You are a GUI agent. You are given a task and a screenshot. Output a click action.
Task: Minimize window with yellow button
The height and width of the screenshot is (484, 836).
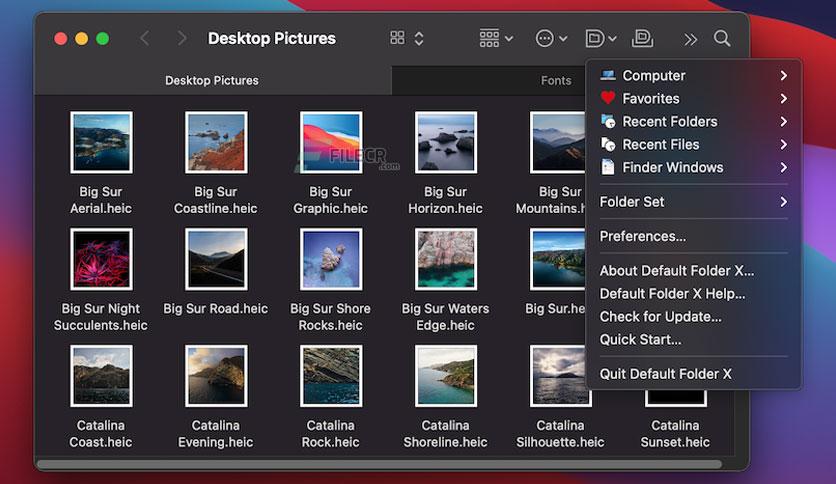coord(82,38)
